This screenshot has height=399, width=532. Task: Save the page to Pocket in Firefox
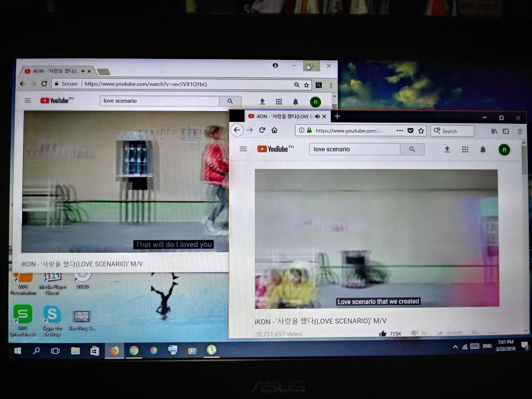(x=411, y=130)
